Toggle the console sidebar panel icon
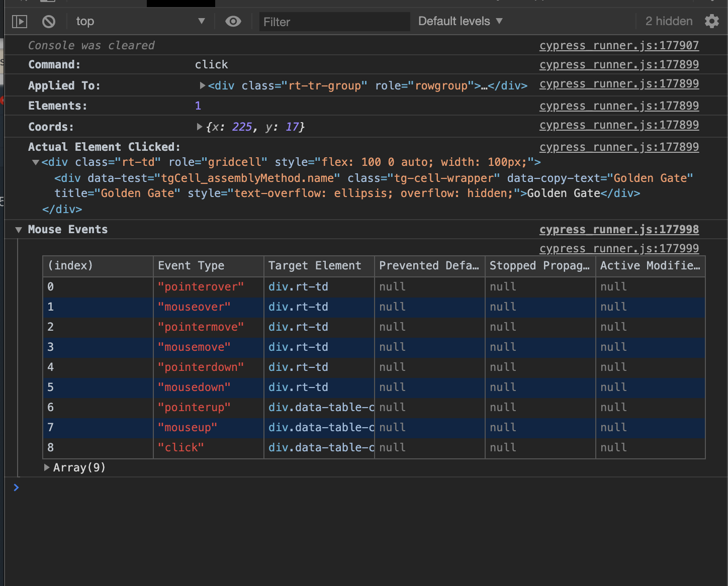This screenshot has height=586, width=728. coord(20,22)
